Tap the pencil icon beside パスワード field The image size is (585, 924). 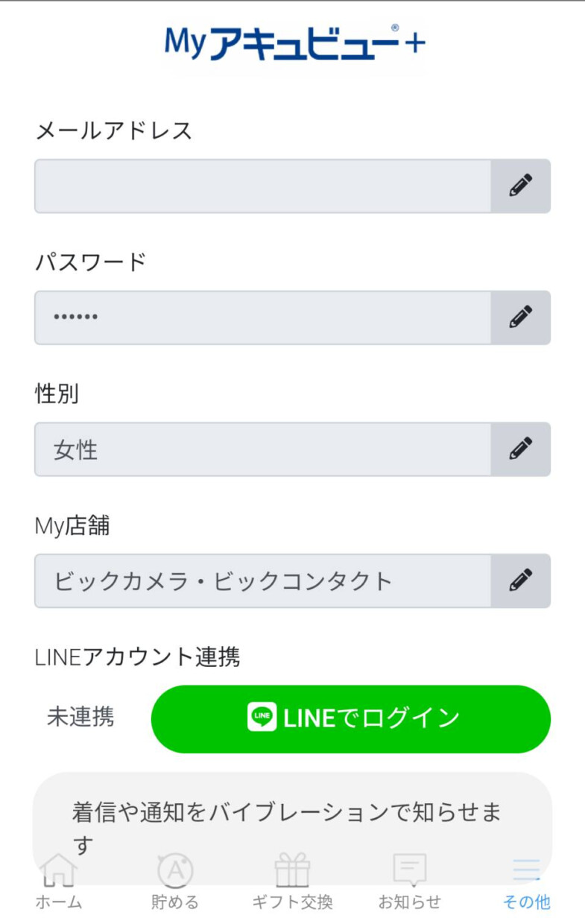click(520, 317)
